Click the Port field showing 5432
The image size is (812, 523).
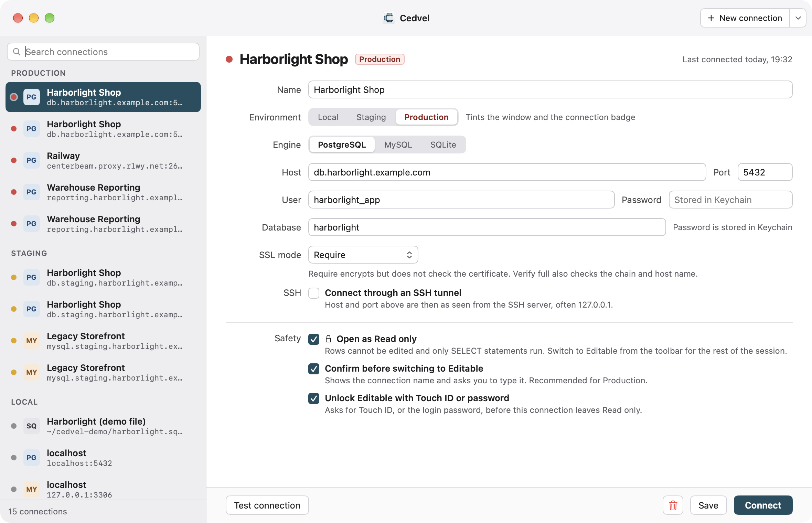point(765,172)
